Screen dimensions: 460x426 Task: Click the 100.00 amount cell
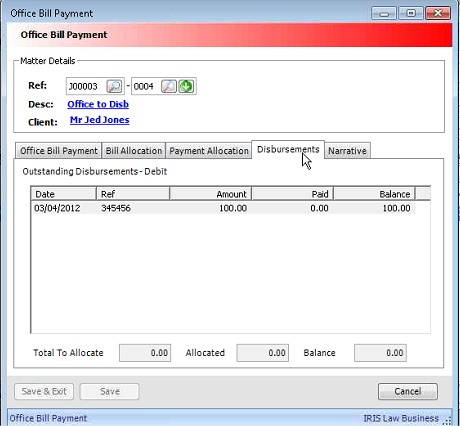tap(233, 208)
